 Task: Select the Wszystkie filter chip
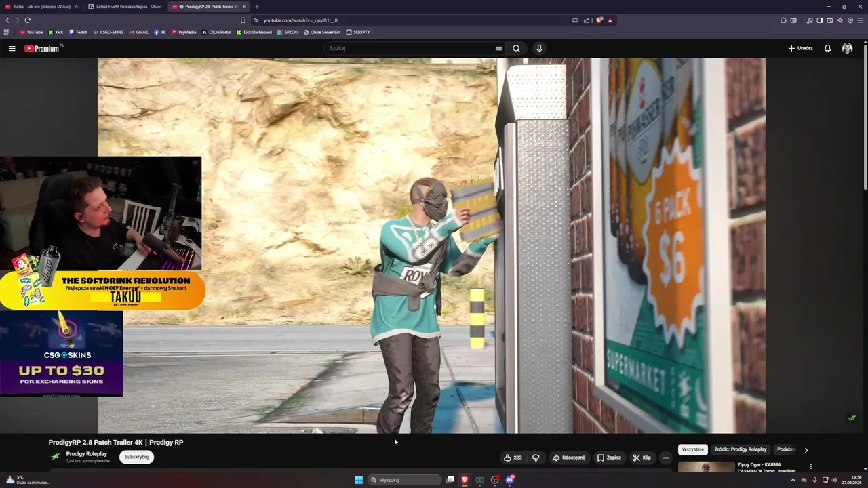(692, 449)
